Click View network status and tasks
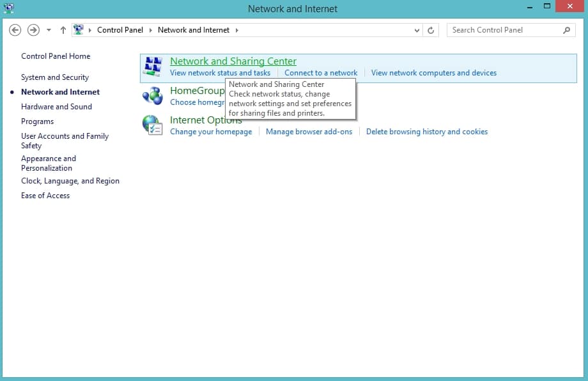 click(220, 73)
